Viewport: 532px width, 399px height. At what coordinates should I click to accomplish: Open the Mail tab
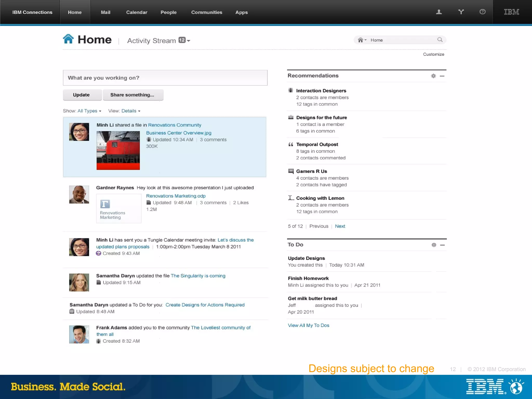click(105, 12)
